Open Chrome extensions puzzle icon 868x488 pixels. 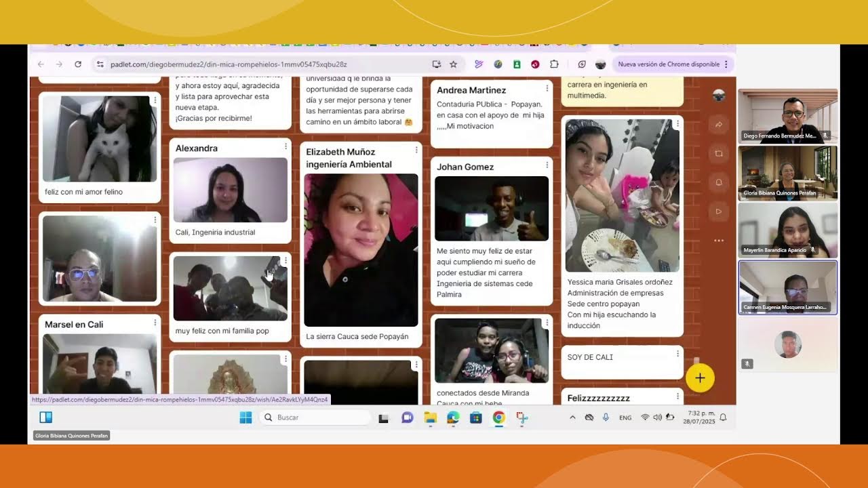[x=554, y=64]
